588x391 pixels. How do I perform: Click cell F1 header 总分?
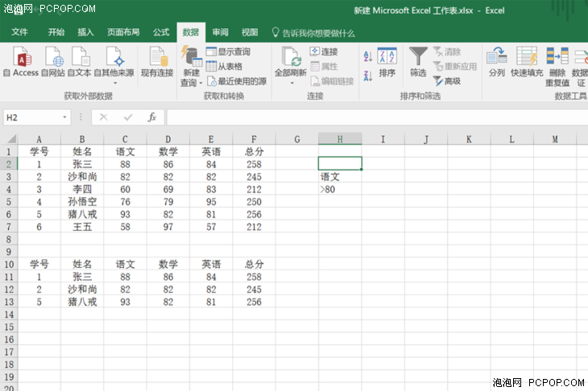pos(254,152)
